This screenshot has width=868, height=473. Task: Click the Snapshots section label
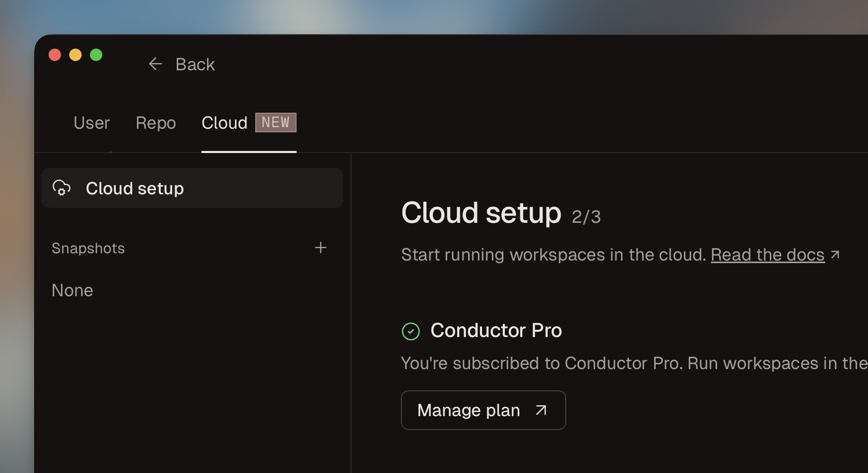click(88, 248)
